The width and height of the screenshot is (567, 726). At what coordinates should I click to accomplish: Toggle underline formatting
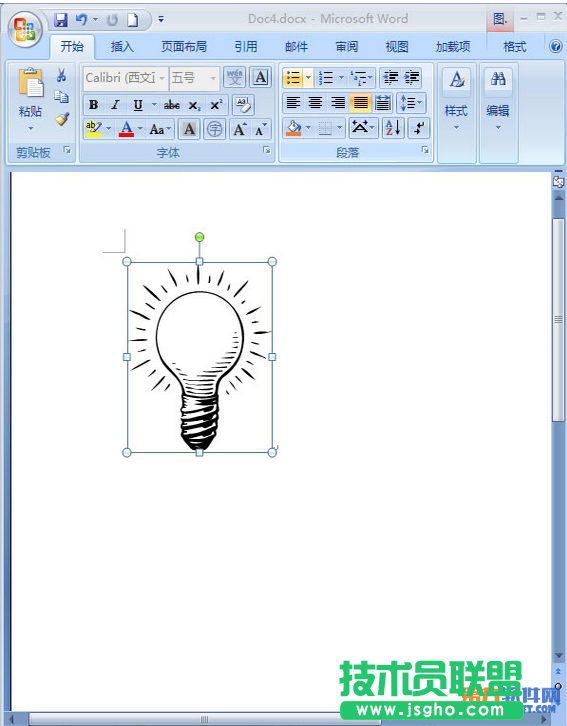point(137,105)
